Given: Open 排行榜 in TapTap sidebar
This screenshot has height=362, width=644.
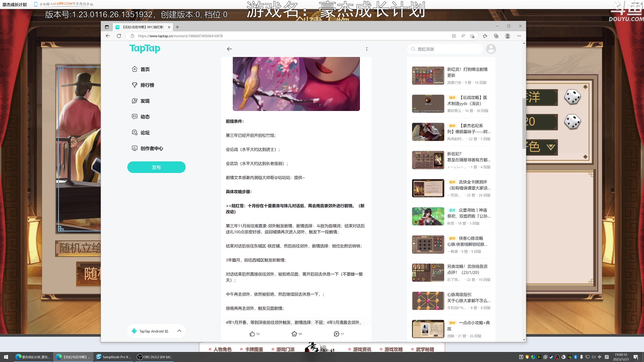Looking at the screenshot, I should coord(143,85).
